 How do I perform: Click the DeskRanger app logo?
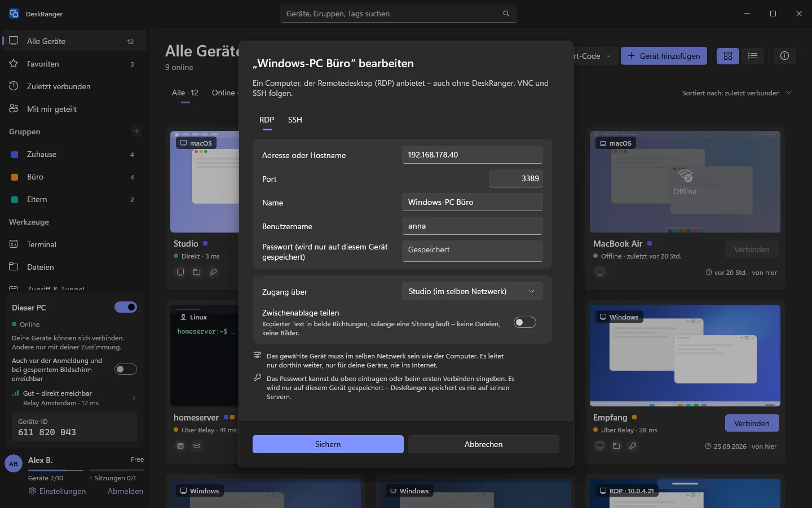[14, 14]
